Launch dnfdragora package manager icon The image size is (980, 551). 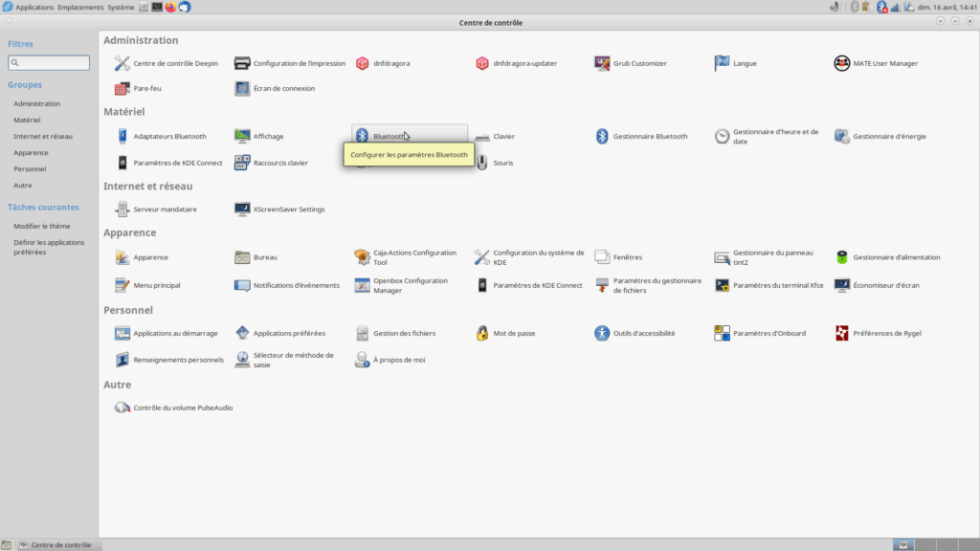(x=362, y=63)
